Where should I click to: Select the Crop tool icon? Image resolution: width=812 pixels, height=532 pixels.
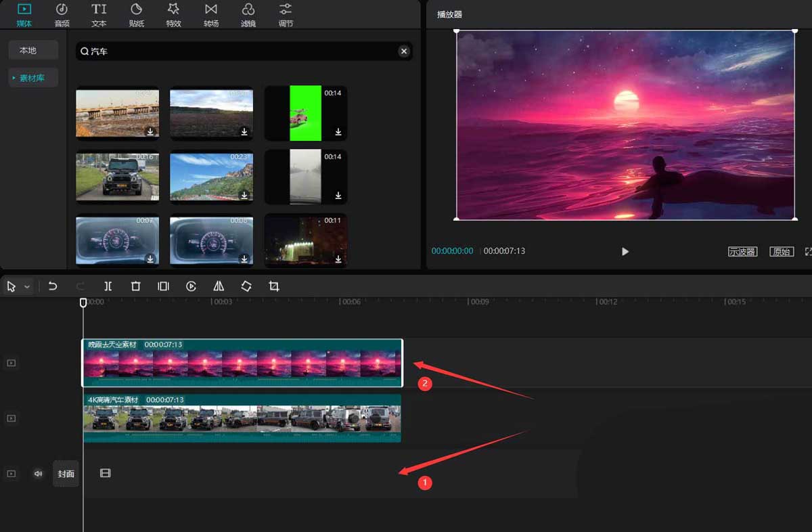(273, 286)
